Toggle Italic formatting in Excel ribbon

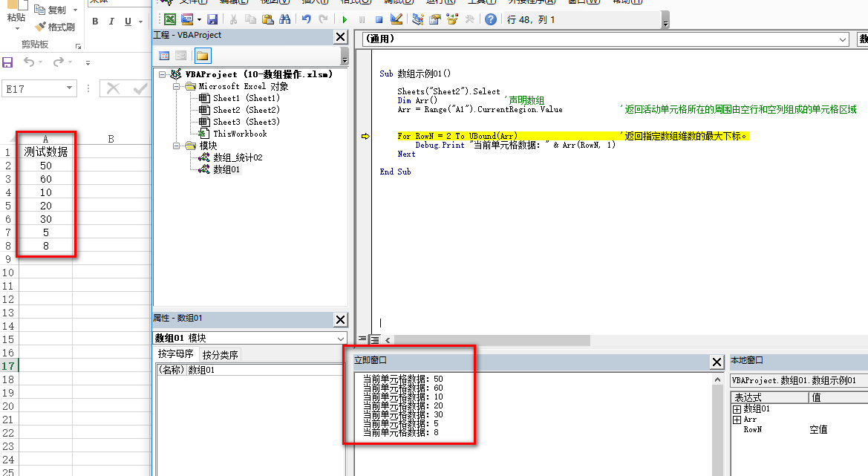click(x=111, y=22)
